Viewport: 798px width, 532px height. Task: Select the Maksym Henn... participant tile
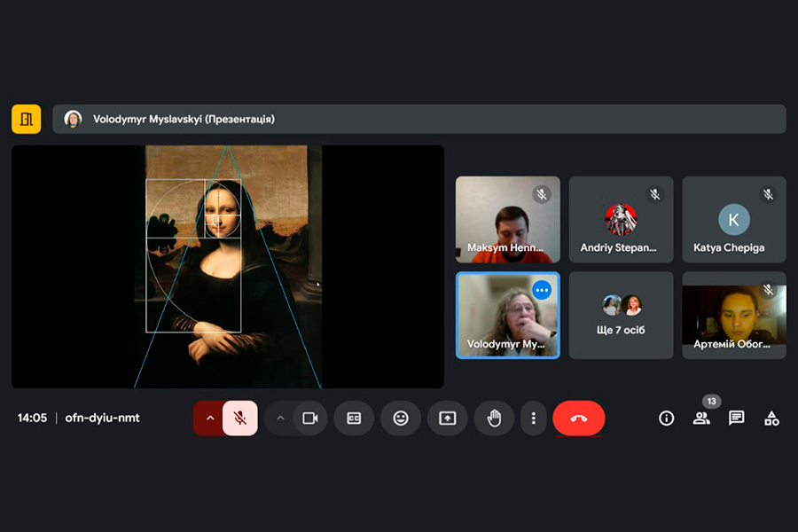click(507, 219)
